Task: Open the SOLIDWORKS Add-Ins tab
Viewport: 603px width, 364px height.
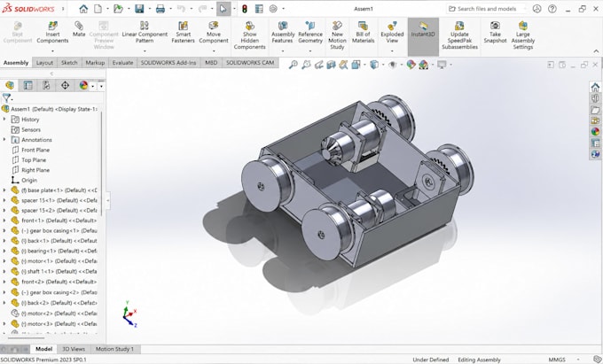Action: [168, 63]
